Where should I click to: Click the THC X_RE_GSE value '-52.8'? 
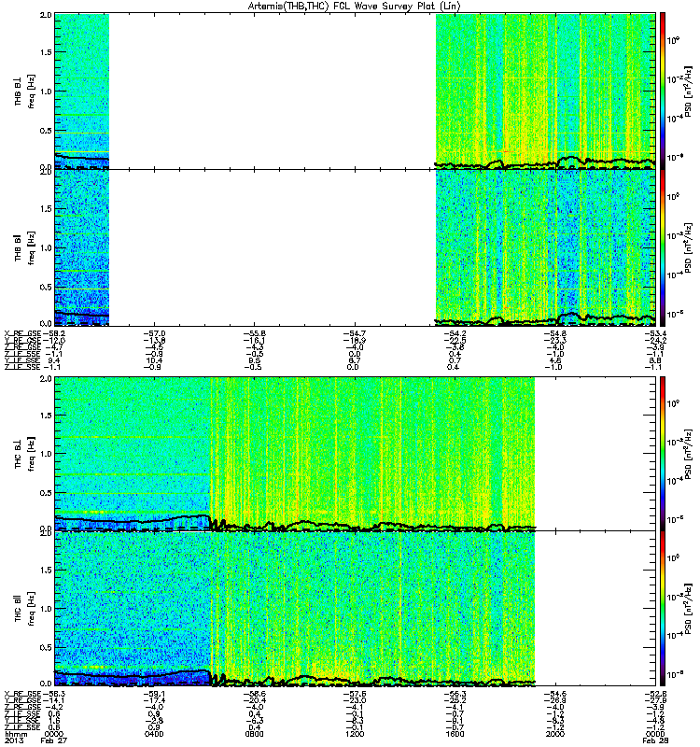coord(655,694)
